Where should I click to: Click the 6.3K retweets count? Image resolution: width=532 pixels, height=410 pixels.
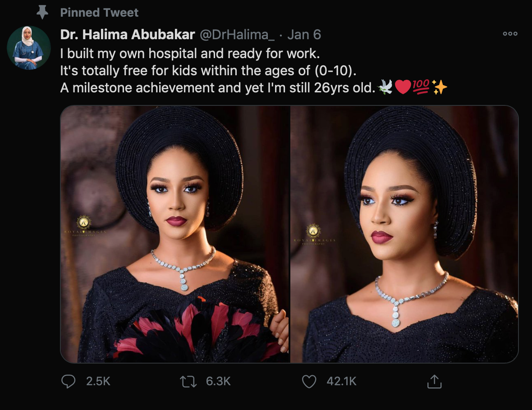218,382
